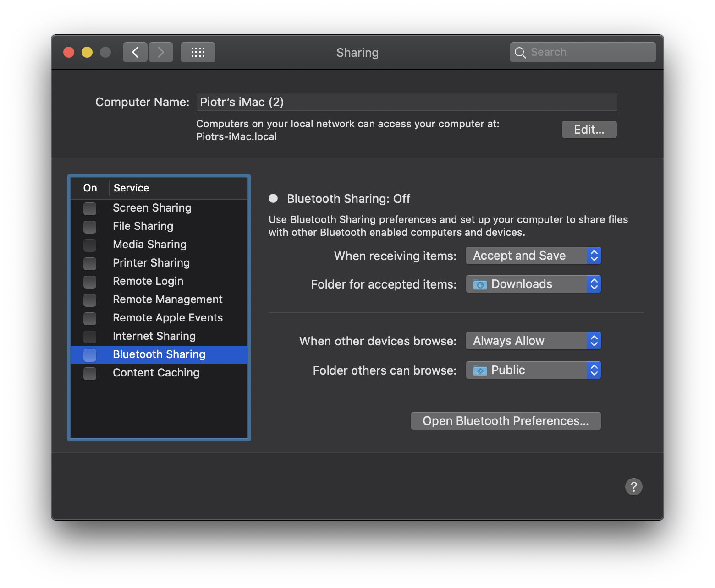Open the 'Always Allow' browse dropdown
Viewport: 715px width, 588px height.
coord(533,341)
